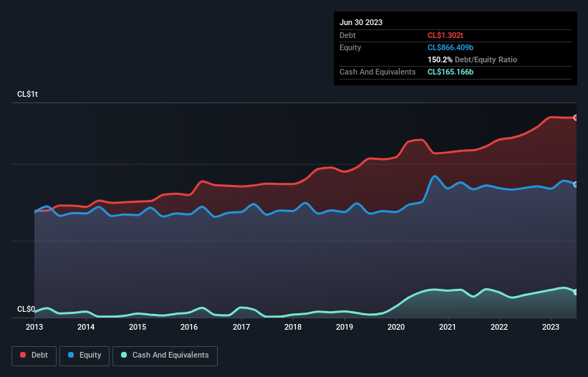The height and width of the screenshot is (377, 588).
Task: Click the teal Cash endpoint marker
Action: [x=576, y=292]
